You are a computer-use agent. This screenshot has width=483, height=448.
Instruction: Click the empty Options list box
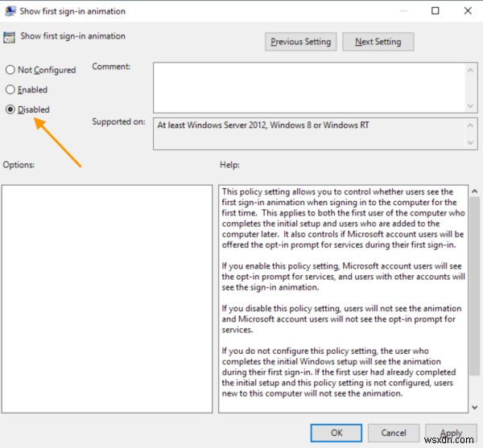click(107, 298)
